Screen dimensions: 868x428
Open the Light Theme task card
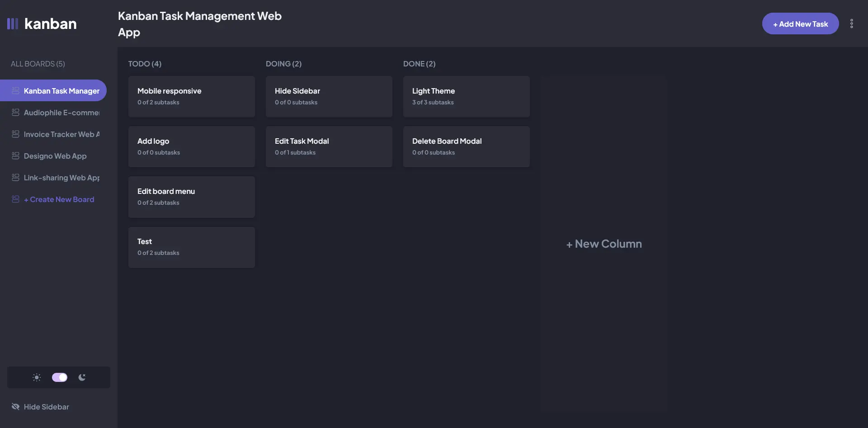pyautogui.click(x=466, y=96)
